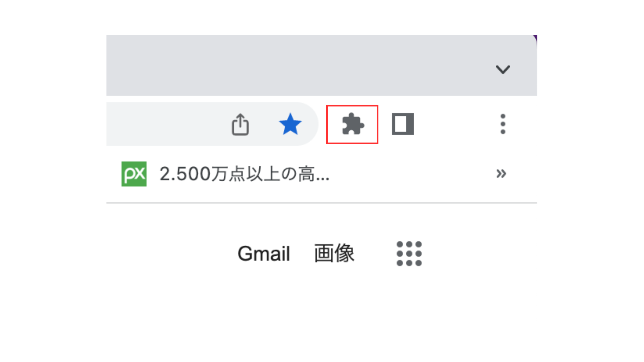Click the share page icon
This screenshot has height=362, width=644.
click(240, 124)
